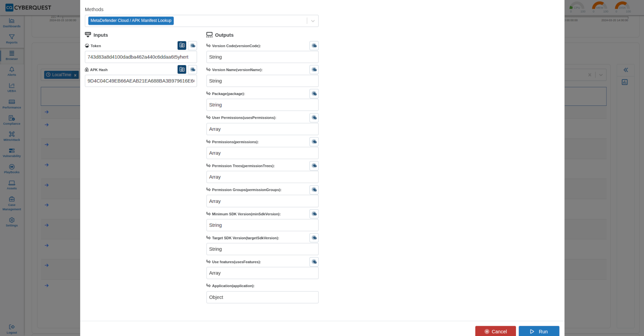Click the cloud icon beside Token input

(192, 46)
